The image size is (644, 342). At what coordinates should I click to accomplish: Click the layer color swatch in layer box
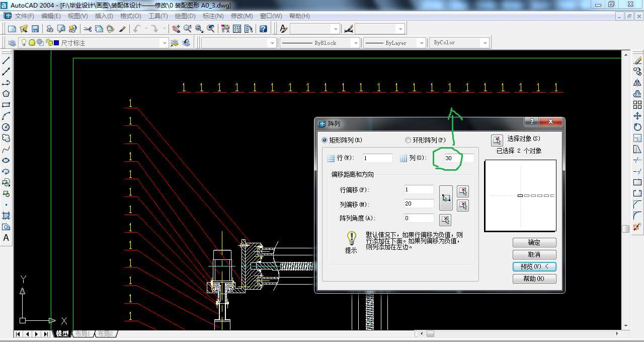(56, 43)
